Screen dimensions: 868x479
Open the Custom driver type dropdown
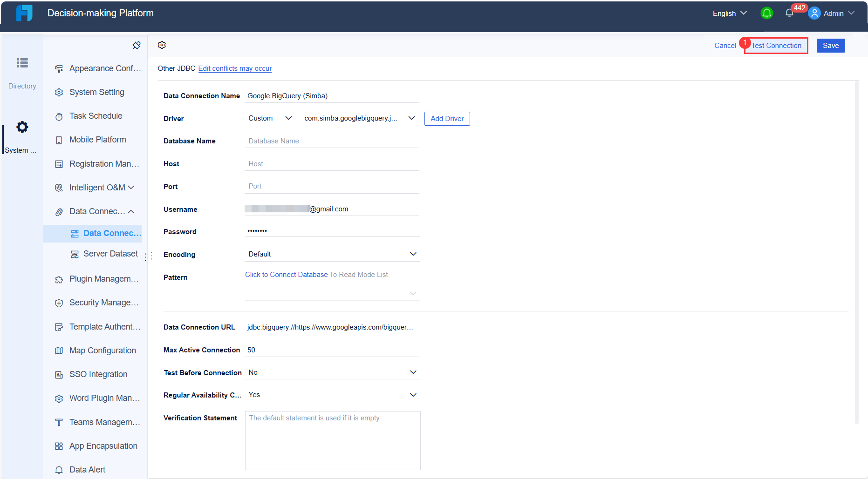pos(270,118)
